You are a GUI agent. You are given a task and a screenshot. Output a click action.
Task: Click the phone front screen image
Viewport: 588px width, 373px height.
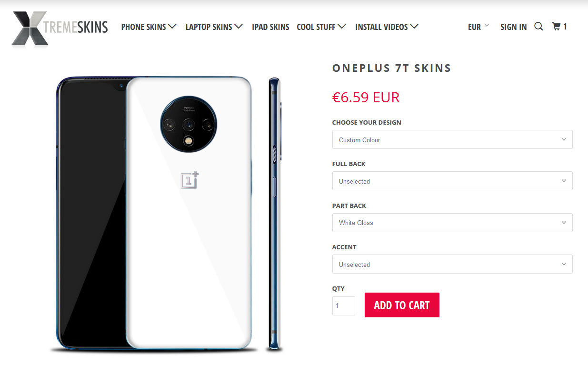[x=91, y=214]
